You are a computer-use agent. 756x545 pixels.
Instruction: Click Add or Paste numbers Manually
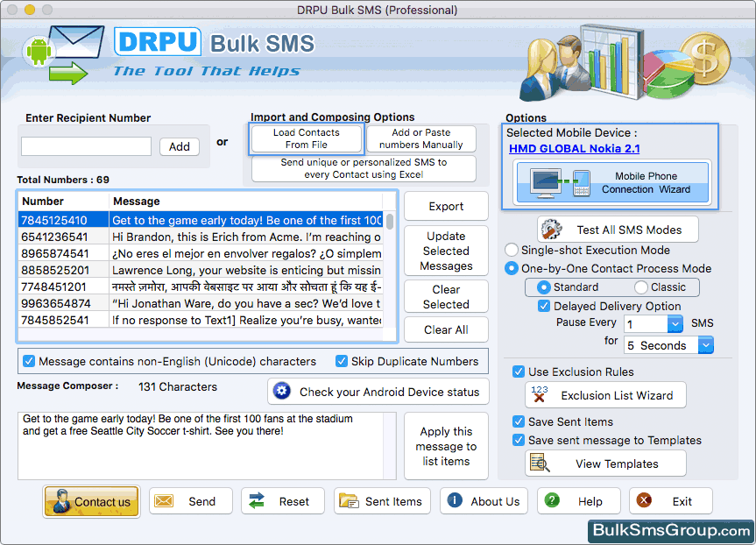coord(420,138)
